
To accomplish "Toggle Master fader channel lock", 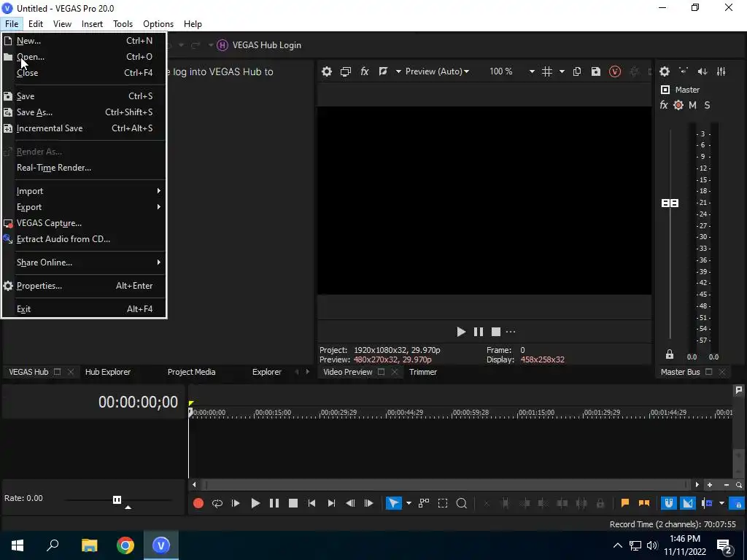I will click(670, 355).
